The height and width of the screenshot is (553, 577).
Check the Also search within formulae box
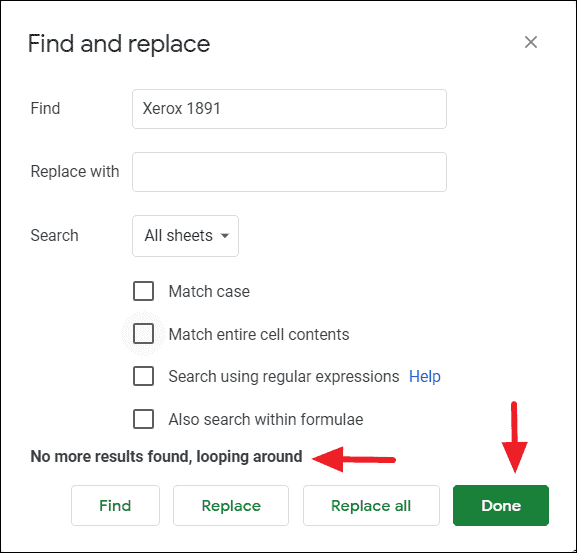[144, 419]
